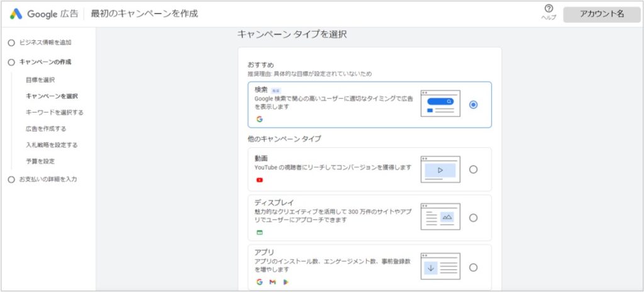This screenshot has height=292, width=644.
Task: Click the アカウント名 account button
Action: coord(602,14)
